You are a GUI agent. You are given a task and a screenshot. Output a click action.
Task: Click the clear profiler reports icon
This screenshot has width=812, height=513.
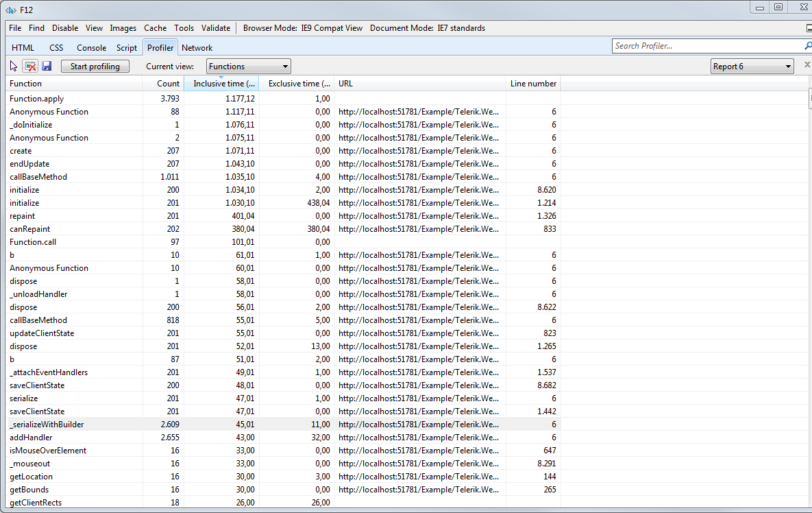[31, 67]
